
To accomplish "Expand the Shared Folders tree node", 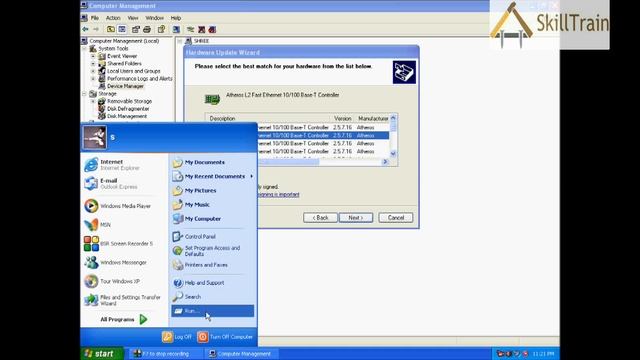I will 93,64.
